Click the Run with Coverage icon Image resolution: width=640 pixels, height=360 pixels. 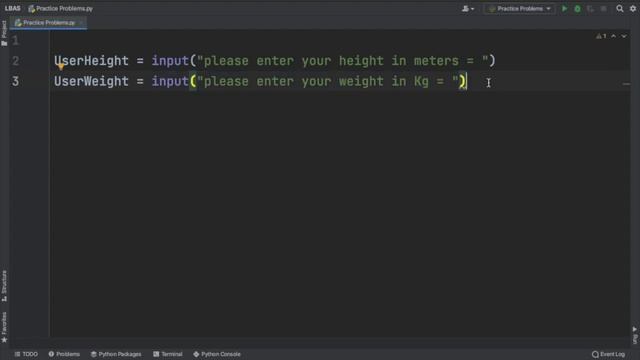(591, 9)
